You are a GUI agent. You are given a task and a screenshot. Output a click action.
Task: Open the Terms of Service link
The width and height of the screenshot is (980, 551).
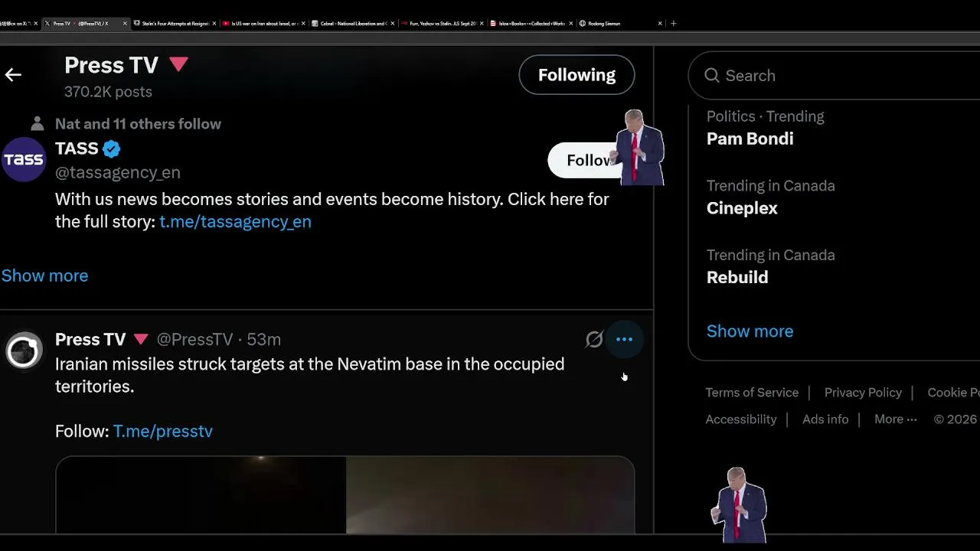[x=752, y=393]
